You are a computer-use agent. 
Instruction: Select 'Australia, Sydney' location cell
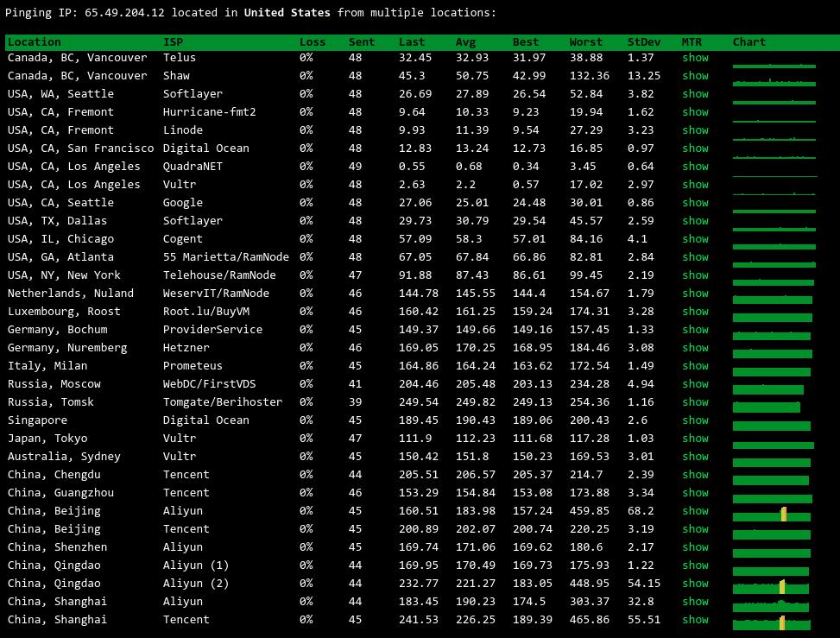point(64,457)
